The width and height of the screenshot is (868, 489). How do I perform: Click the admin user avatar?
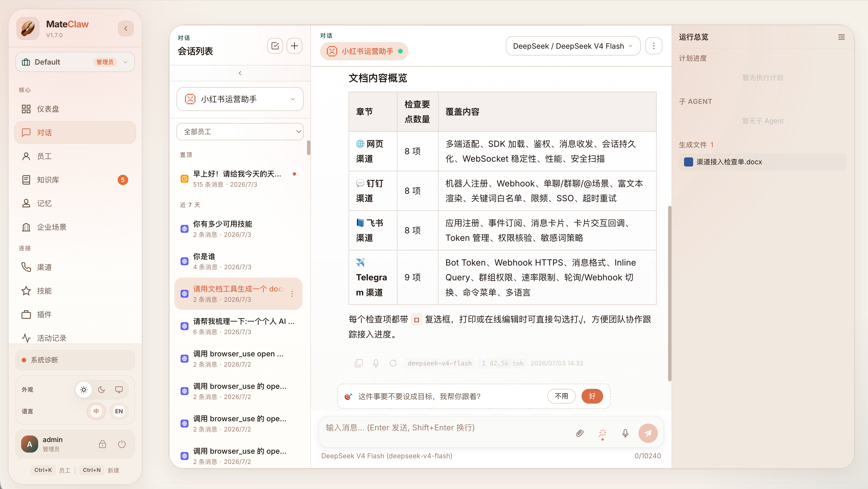[30, 444]
